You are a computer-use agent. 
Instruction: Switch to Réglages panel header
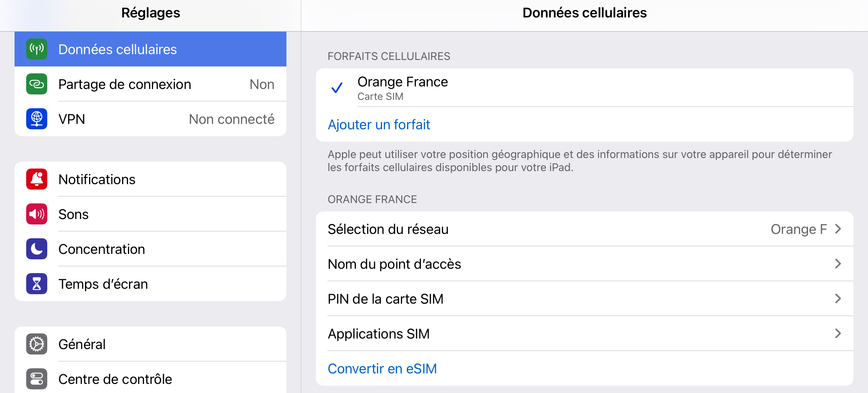coord(150,13)
